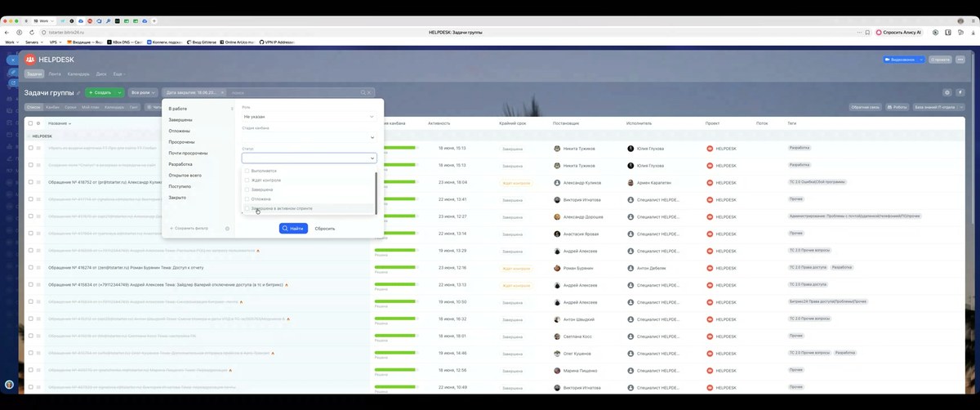Screen dimensions: 980x410
Task: Select the Закрыто saved filter
Action: point(177,198)
